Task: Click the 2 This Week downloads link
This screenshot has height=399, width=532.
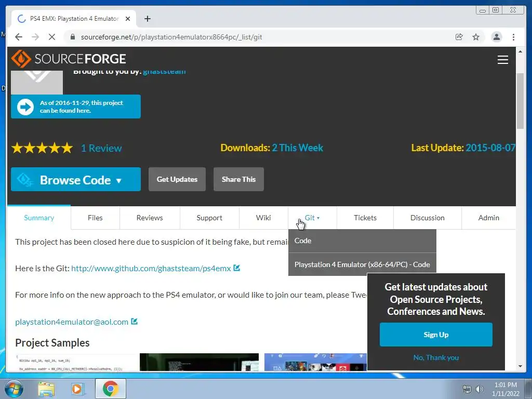Action: pyautogui.click(x=298, y=148)
